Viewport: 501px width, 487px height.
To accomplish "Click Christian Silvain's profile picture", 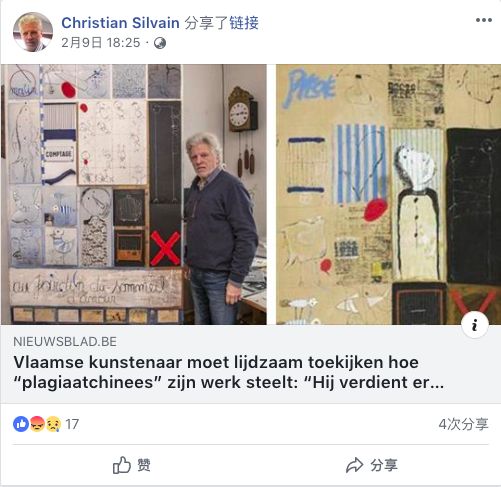I will [33, 32].
